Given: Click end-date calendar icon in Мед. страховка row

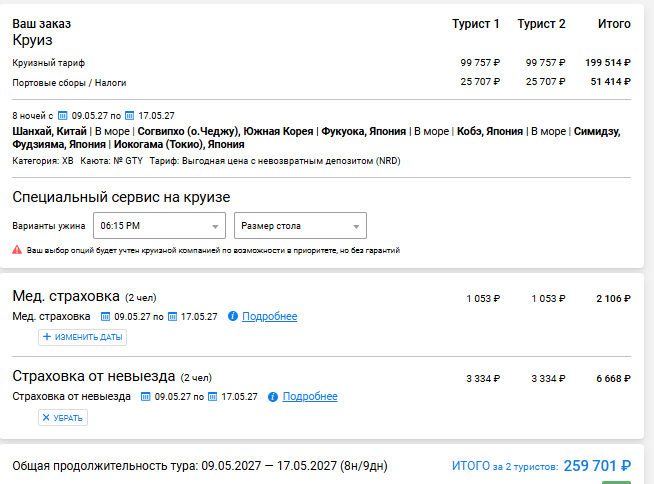Looking at the screenshot, I should point(172,317).
